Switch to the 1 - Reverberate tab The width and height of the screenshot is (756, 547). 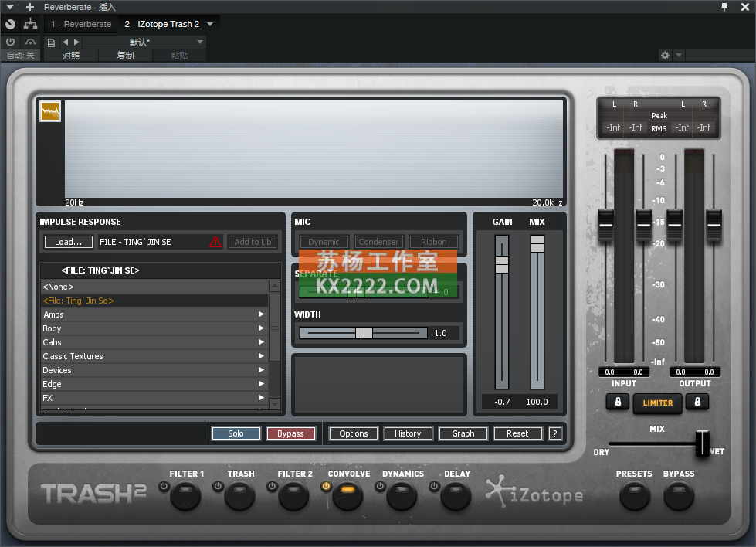click(81, 24)
